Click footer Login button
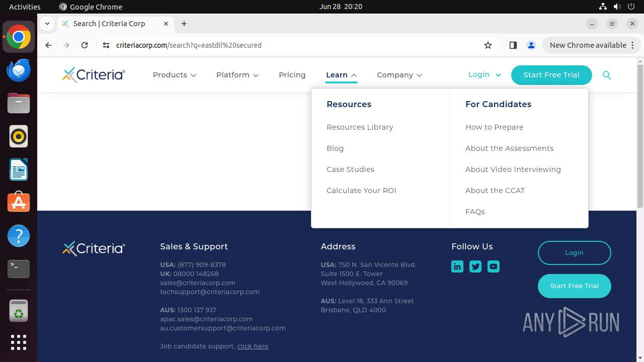 tap(574, 253)
